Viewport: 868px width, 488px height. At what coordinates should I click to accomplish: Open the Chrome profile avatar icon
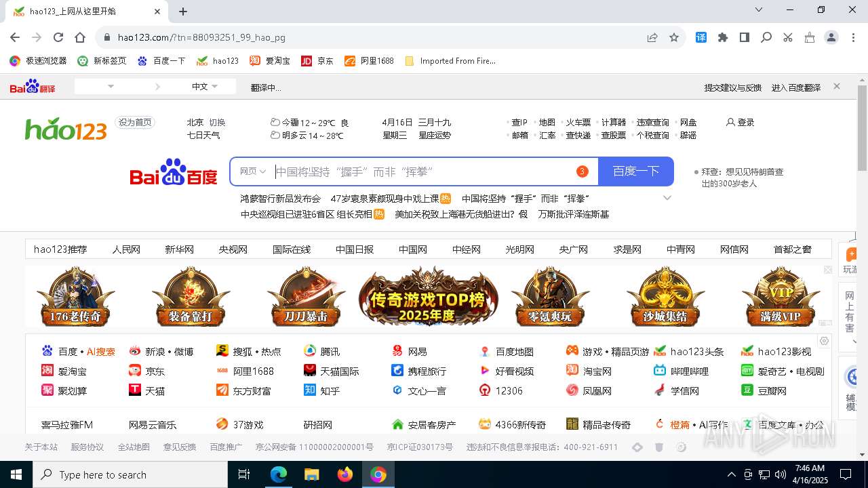pos(831,37)
